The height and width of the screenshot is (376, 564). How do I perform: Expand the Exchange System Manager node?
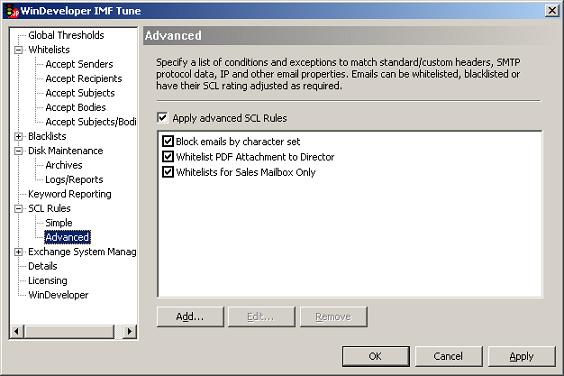(x=18, y=252)
